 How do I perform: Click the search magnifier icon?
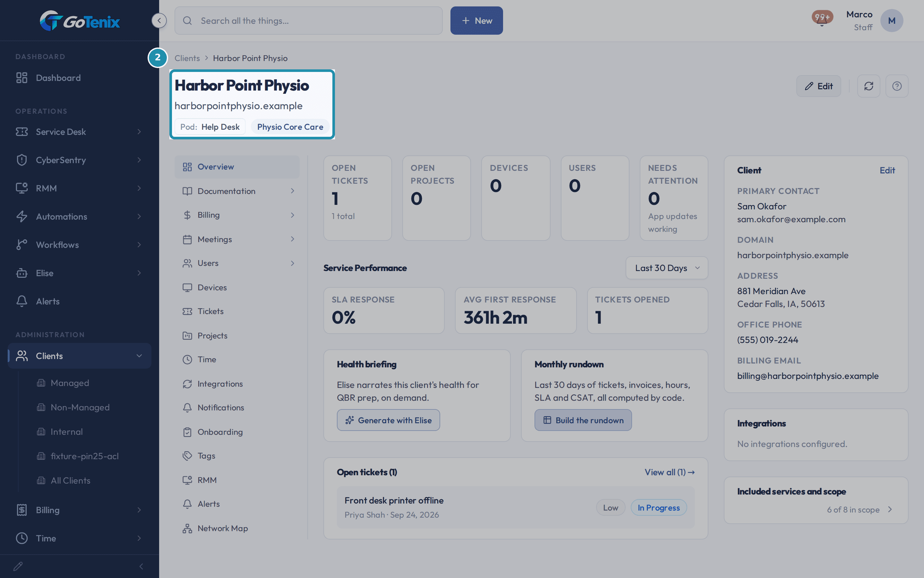187,21
